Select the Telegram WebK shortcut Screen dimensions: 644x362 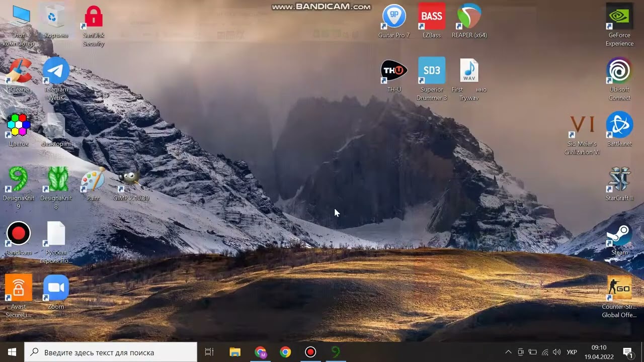(x=56, y=79)
